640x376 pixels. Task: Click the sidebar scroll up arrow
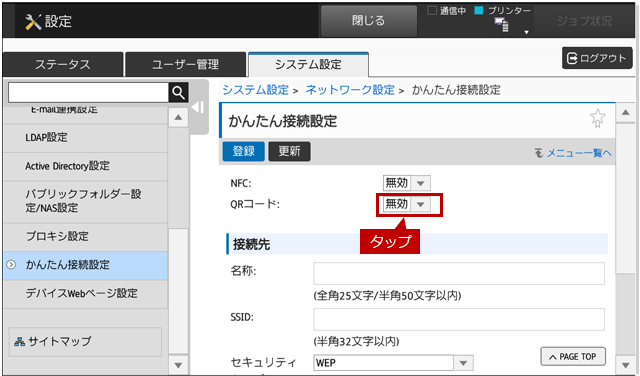178,118
